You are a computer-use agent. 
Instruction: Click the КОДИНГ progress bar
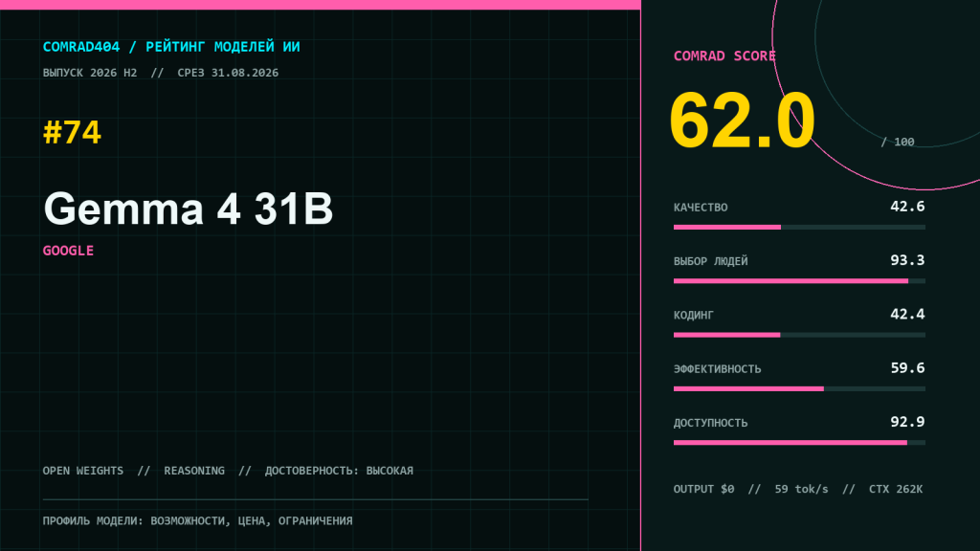(799, 335)
